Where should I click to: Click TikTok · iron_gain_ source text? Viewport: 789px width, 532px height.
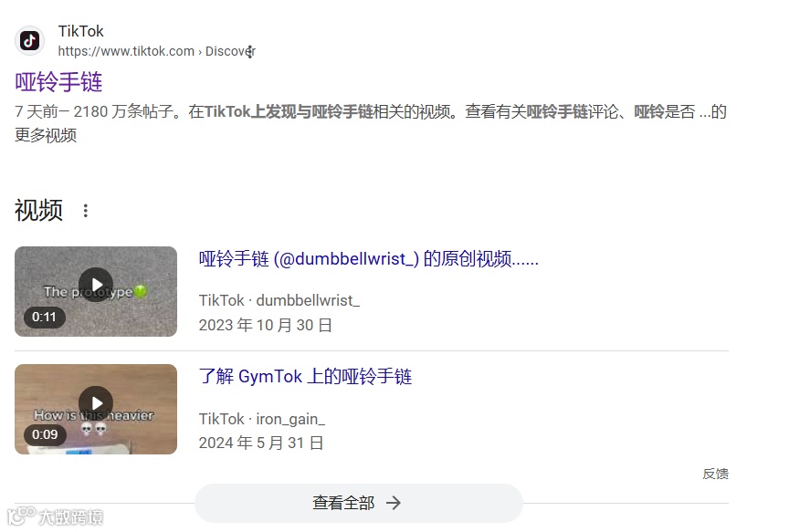tap(262, 419)
